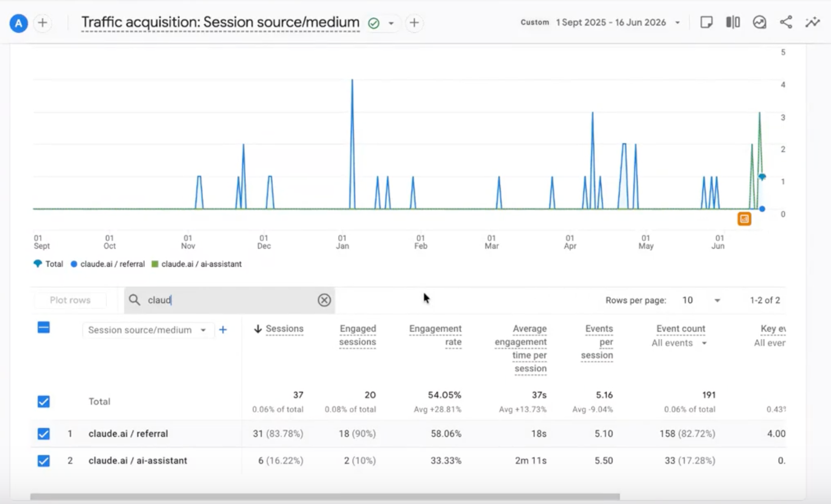Click the '2m 11s' engagement time value
Screen dimensions: 831x504
click(531, 461)
